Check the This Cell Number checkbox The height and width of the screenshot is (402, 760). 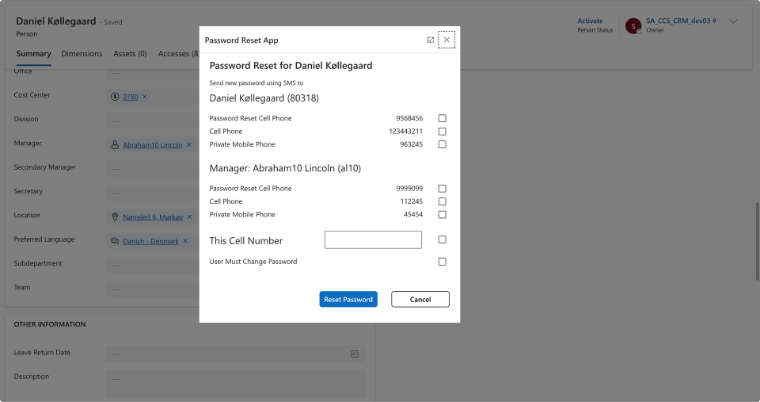442,240
